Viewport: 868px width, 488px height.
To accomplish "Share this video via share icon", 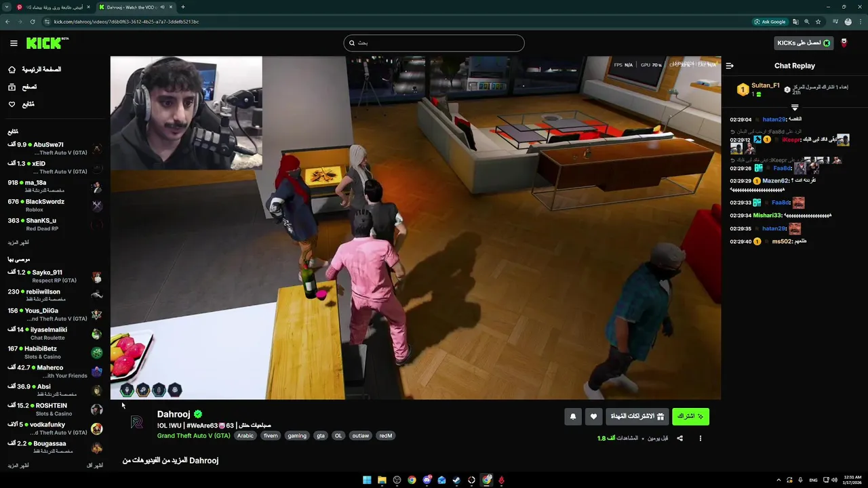I will point(679,439).
